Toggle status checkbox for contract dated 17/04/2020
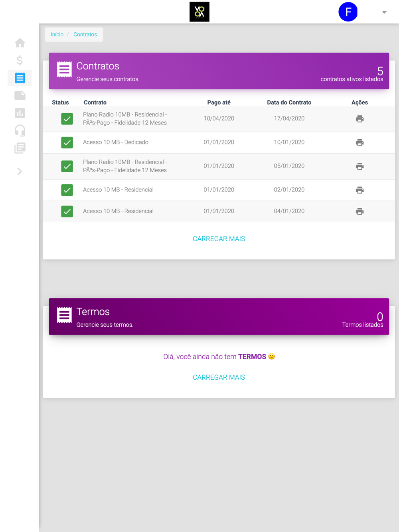 coord(67,119)
